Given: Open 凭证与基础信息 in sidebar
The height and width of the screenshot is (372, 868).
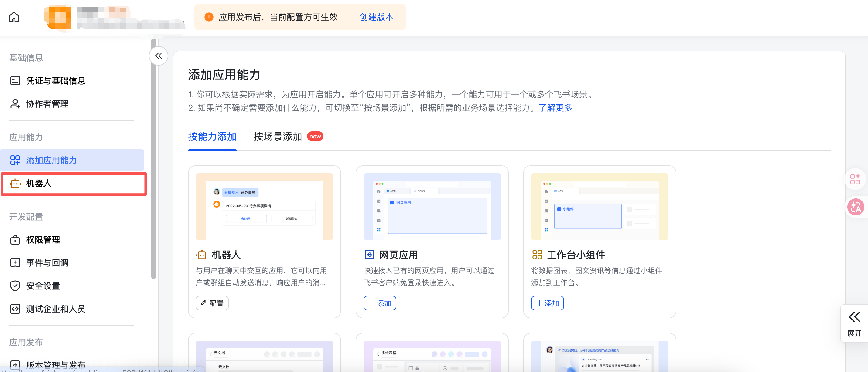Looking at the screenshot, I should coord(72,81).
